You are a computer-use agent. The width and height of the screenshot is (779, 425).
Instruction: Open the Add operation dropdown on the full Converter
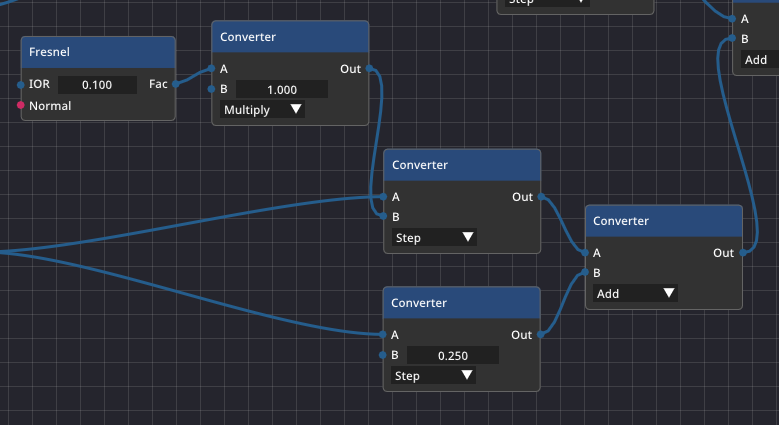[635, 293]
